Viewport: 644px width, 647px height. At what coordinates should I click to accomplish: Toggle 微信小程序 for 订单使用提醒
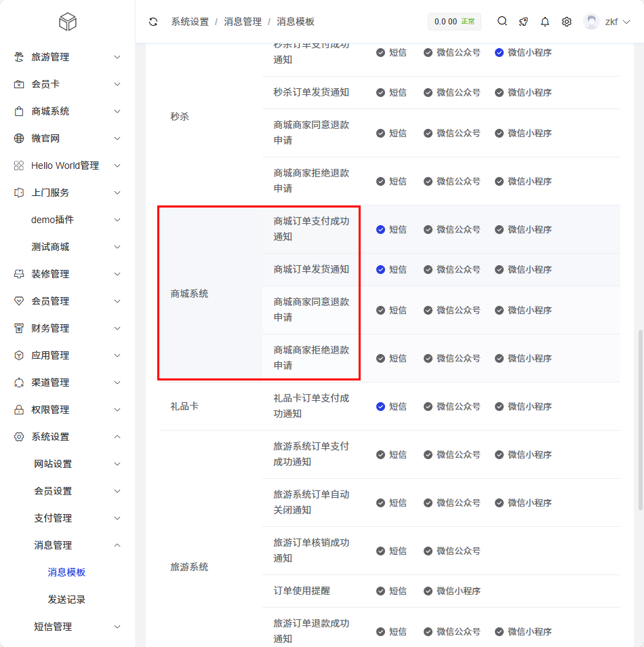[428, 591]
